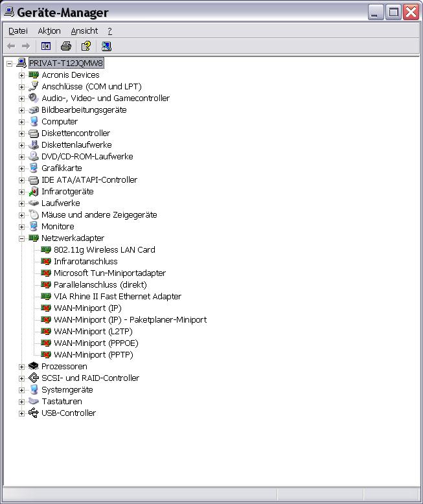Expand the Grafikkarte node
This screenshot has height=504, width=423.
point(21,168)
